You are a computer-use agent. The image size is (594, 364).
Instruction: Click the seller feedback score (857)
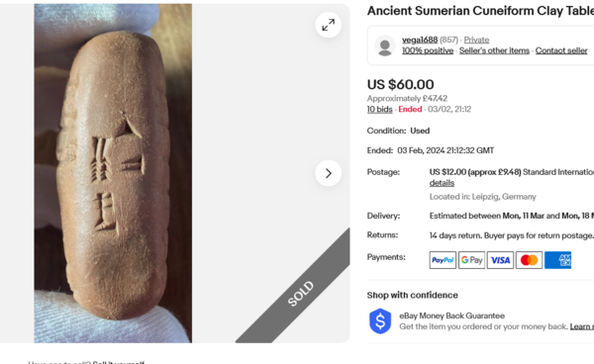448,40
